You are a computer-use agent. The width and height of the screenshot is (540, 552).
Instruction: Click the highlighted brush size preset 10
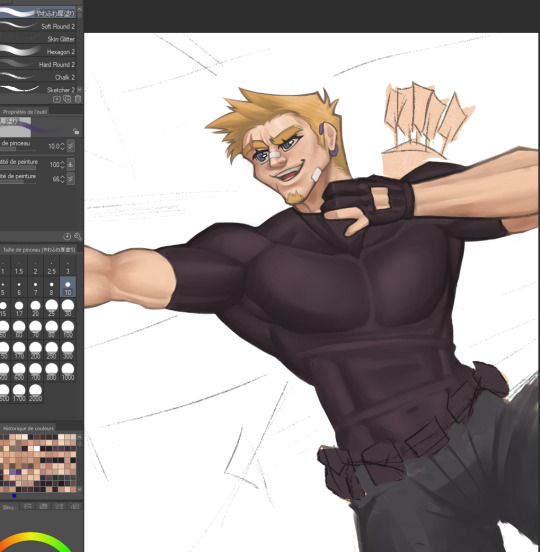(x=68, y=287)
